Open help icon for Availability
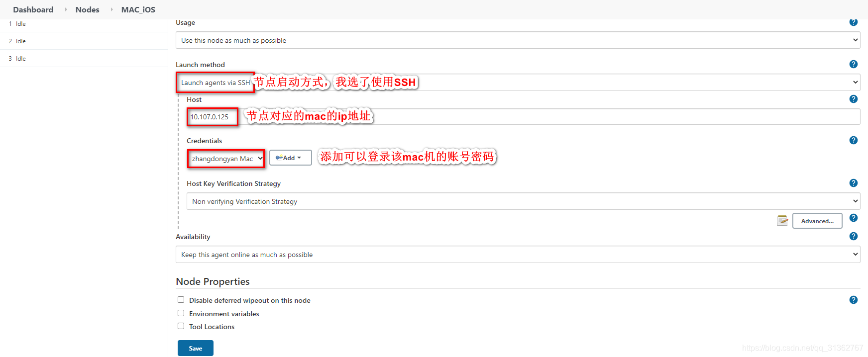The width and height of the screenshot is (868, 357). pos(853,236)
